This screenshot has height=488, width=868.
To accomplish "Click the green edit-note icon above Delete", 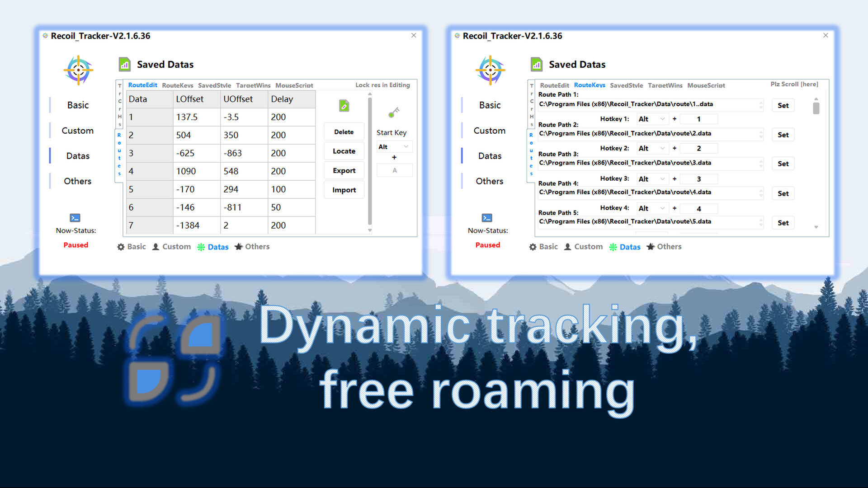I will click(x=344, y=106).
